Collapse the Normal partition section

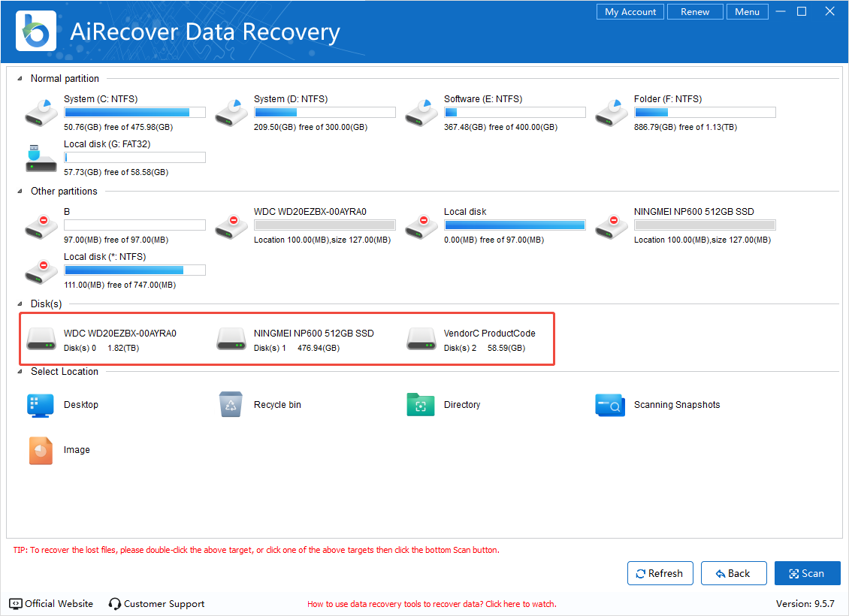coord(19,79)
